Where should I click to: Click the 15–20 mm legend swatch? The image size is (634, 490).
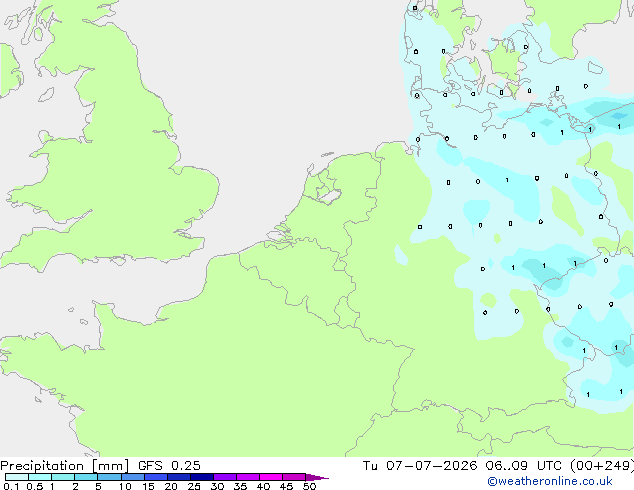(x=155, y=477)
